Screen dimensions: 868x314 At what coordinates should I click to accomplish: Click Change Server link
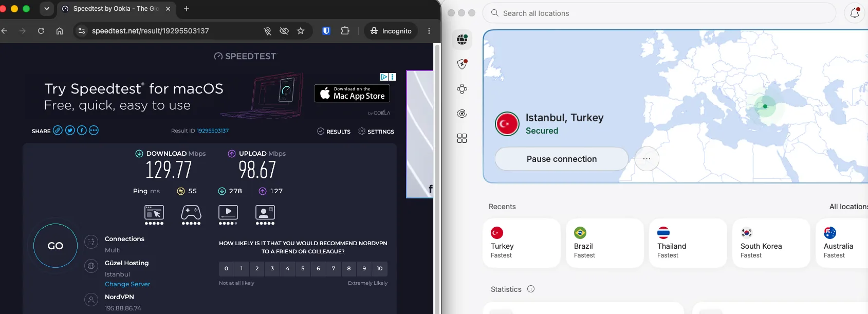coord(127,284)
